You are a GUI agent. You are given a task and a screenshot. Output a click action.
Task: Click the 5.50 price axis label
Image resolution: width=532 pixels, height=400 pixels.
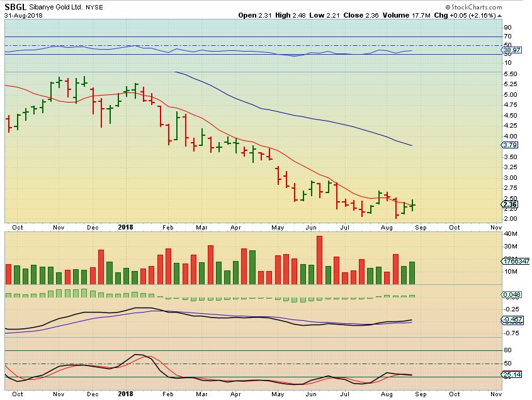[x=511, y=74]
